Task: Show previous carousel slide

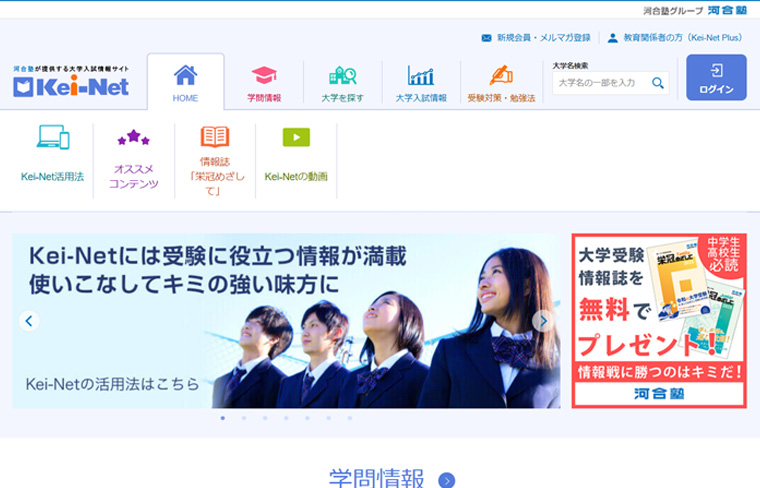Action: tap(29, 321)
